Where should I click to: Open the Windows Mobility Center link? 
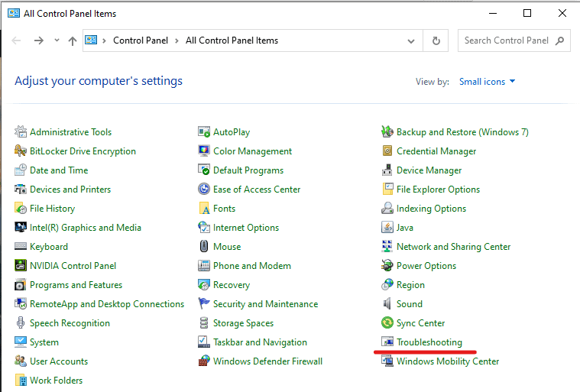448,361
